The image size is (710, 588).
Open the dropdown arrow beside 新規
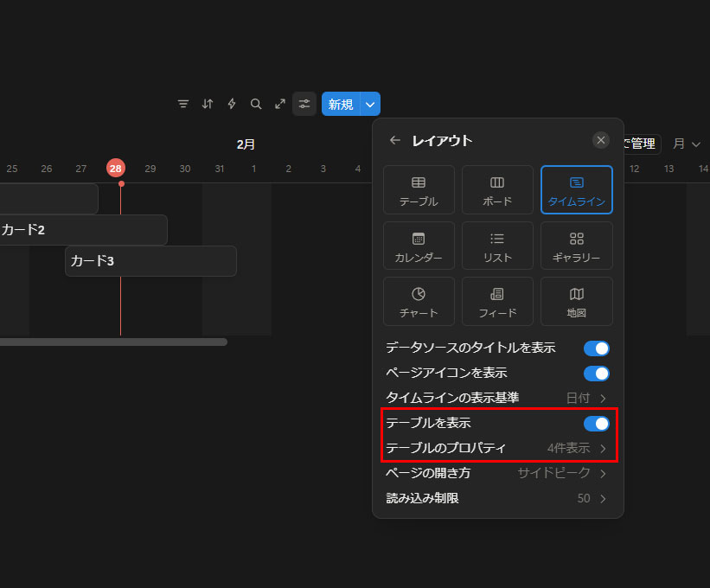370,105
